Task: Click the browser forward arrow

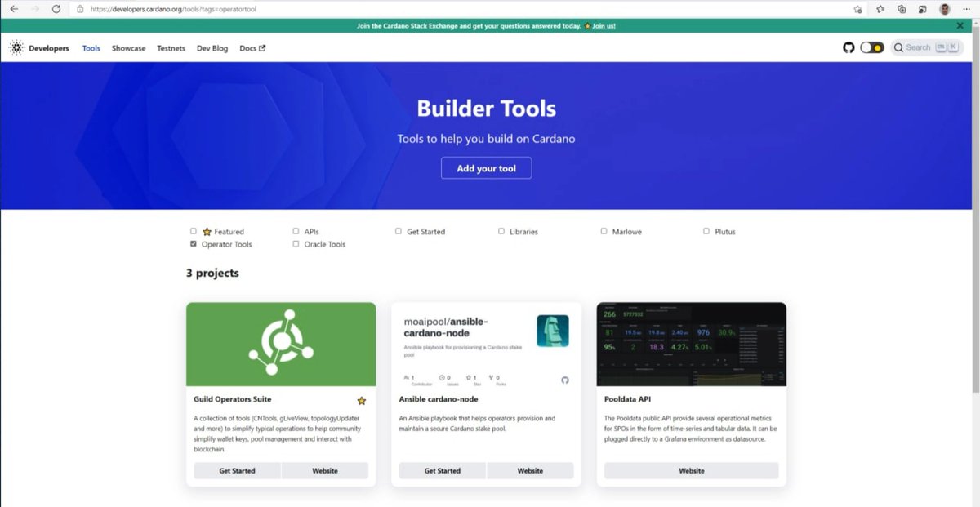Action: [x=35, y=9]
